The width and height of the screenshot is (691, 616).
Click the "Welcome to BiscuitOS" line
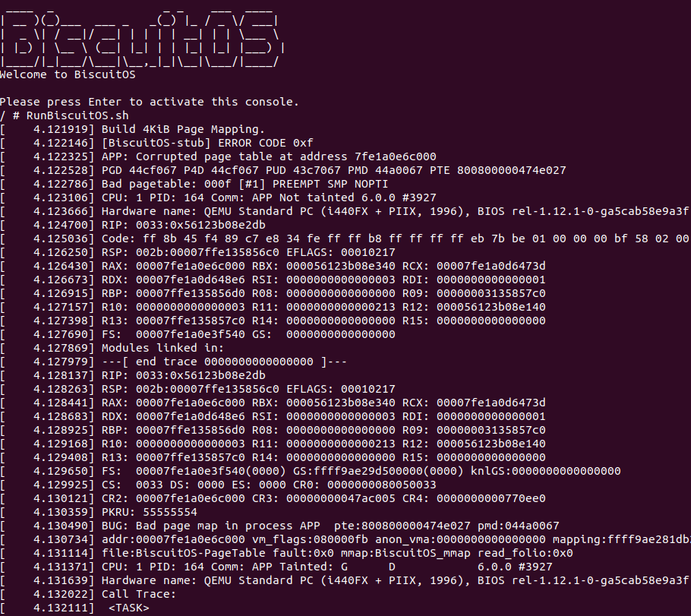click(x=68, y=74)
